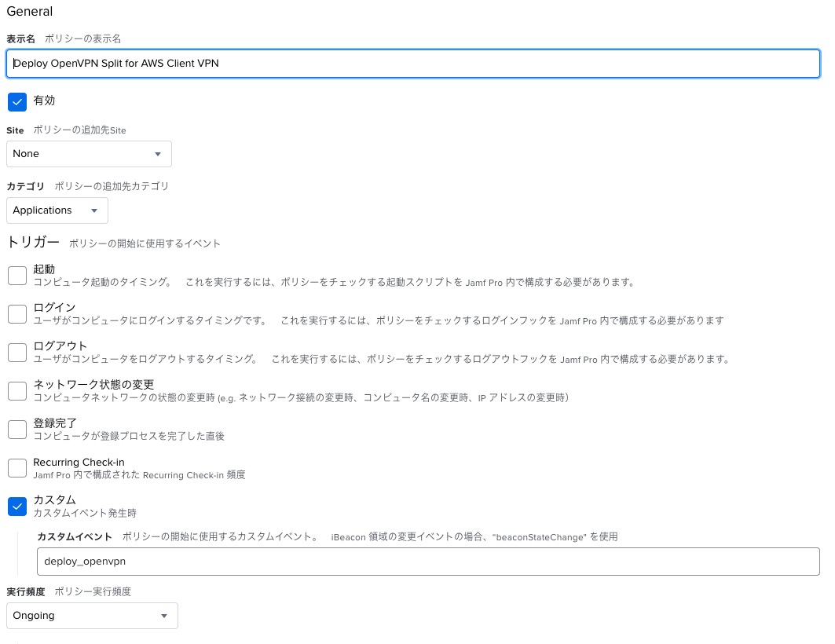The height and width of the screenshot is (644, 835).
Task: Open the 実行頻度 dropdown showing Ongoing
Action: point(92,616)
